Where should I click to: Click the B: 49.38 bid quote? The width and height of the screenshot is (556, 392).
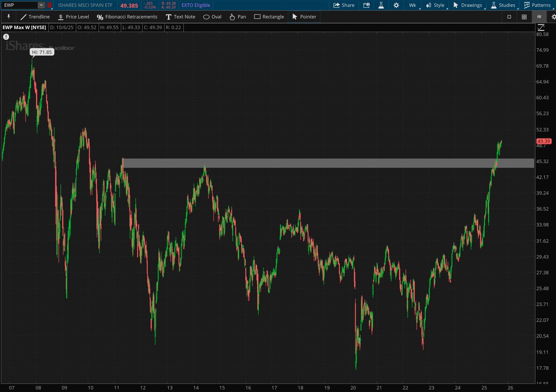pyautogui.click(x=169, y=3)
